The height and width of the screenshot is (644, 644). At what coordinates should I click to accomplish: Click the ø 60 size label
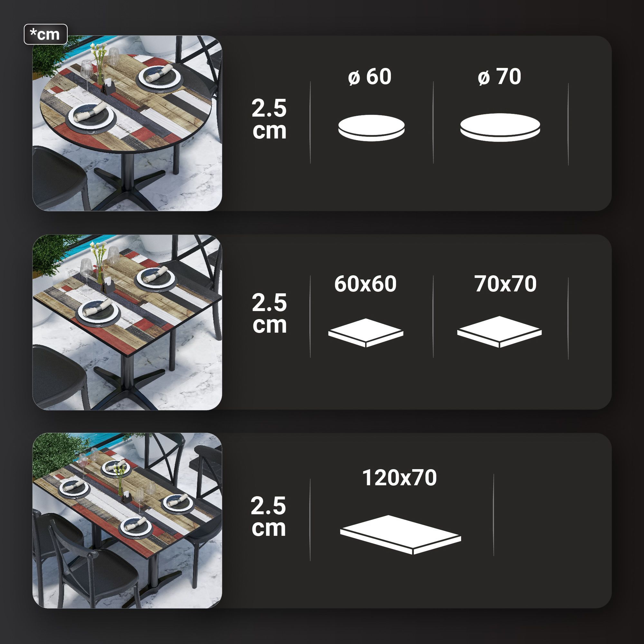point(370,77)
